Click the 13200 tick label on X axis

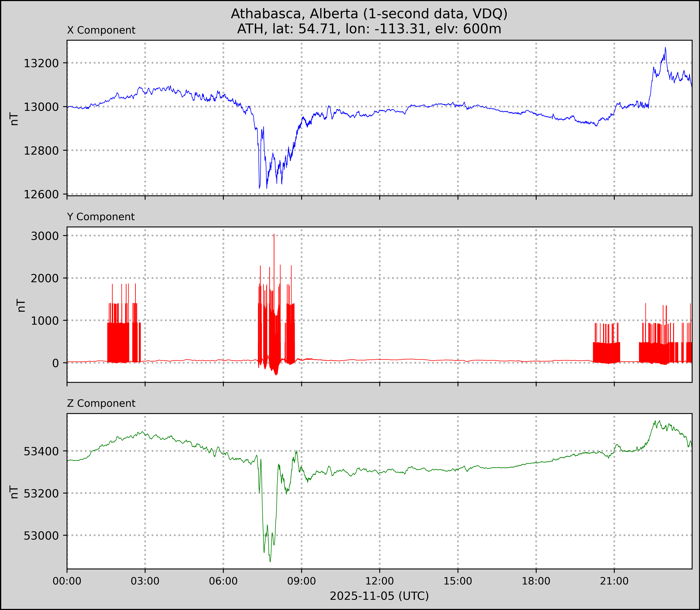coord(41,63)
